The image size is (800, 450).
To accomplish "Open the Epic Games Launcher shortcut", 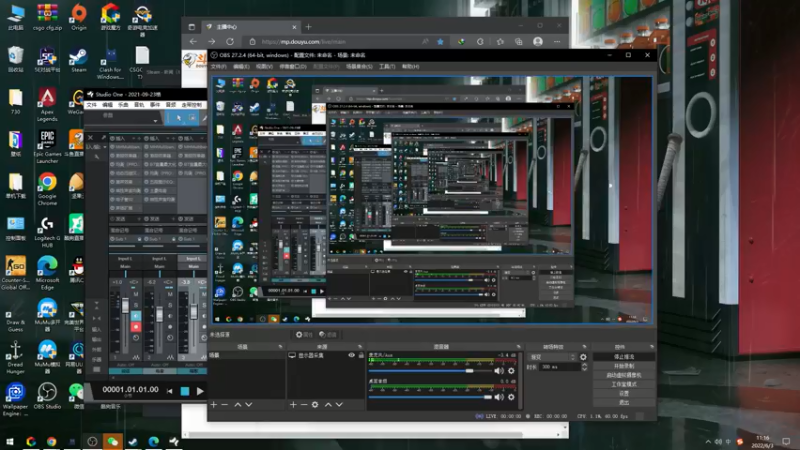I will coord(47,147).
